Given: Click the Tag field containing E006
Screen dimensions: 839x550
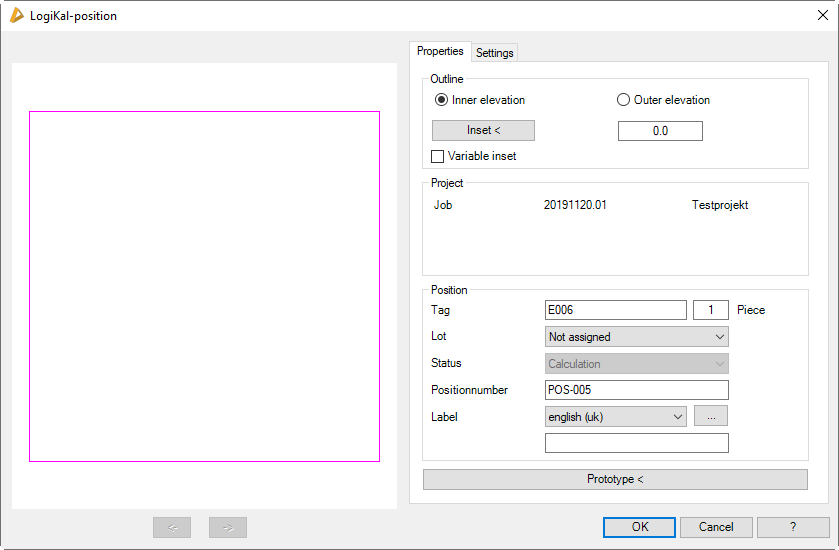Looking at the screenshot, I should (616, 310).
